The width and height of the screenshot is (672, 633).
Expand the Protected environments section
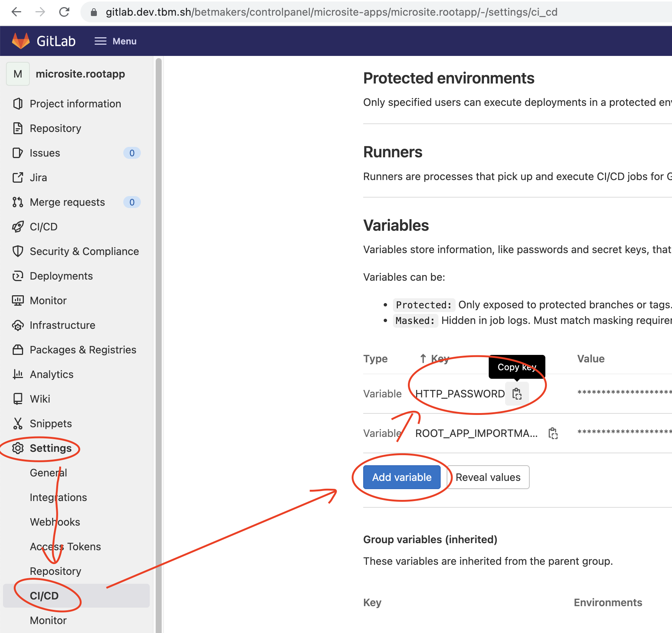tap(448, 78)
